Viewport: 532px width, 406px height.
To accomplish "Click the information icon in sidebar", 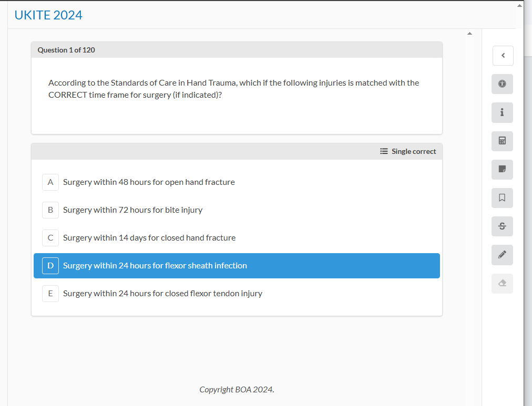I will pyautogui.click(x=502, y=112).
